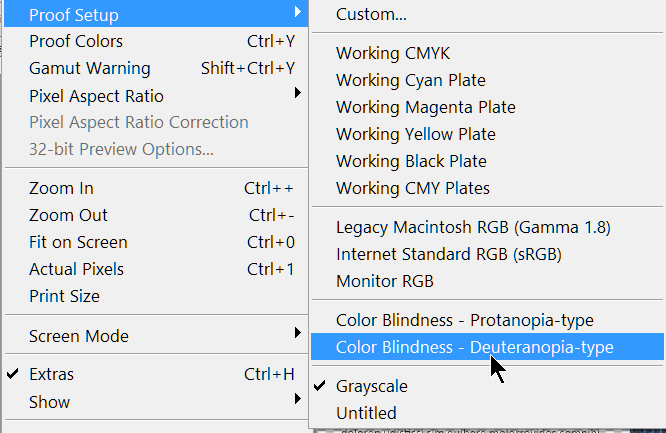The image size is (666, 433).
Task: Choose Zoom In from menu
Action: tap(61, 188)
